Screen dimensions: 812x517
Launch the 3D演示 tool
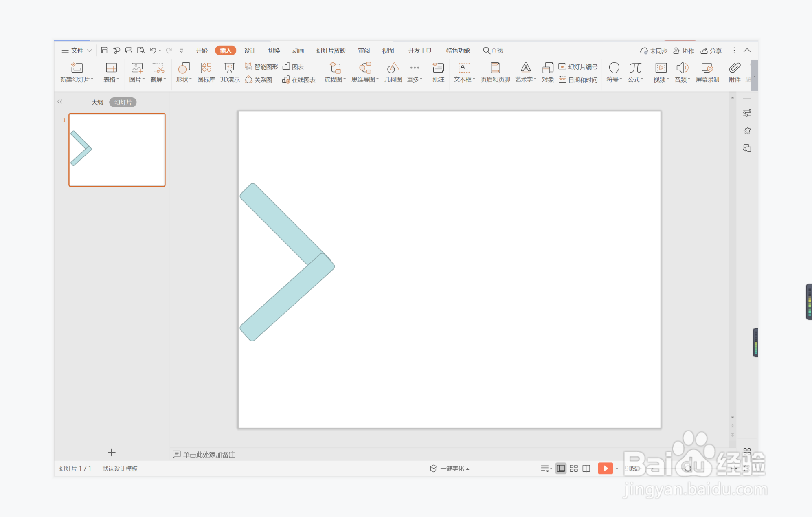coord(230,72)
